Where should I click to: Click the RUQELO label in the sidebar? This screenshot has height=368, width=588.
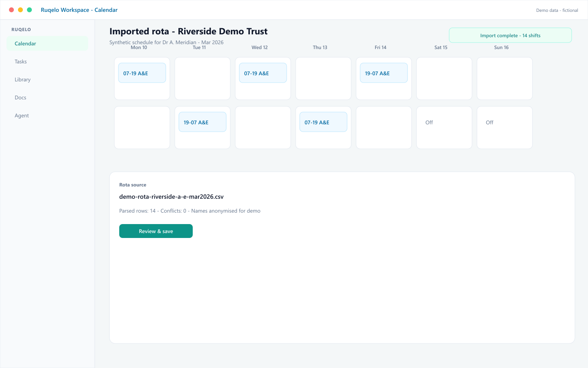[21, 29]
